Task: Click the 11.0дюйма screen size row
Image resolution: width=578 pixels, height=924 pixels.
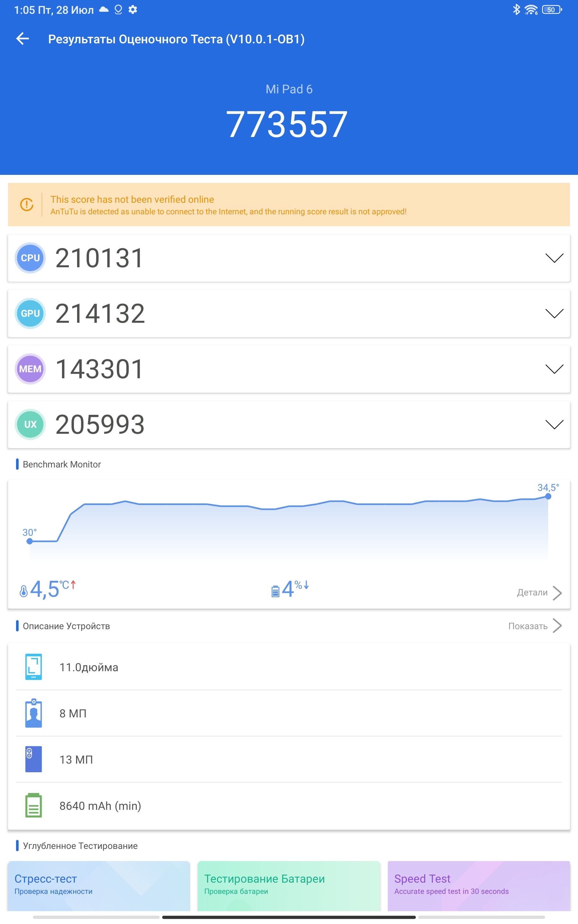Action: pos(289,667)
